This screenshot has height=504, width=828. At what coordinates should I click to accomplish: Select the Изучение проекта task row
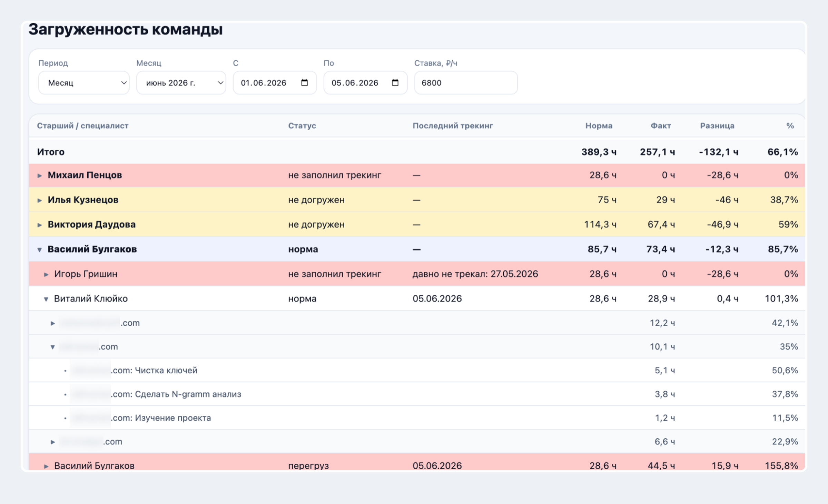coord(417,418)
